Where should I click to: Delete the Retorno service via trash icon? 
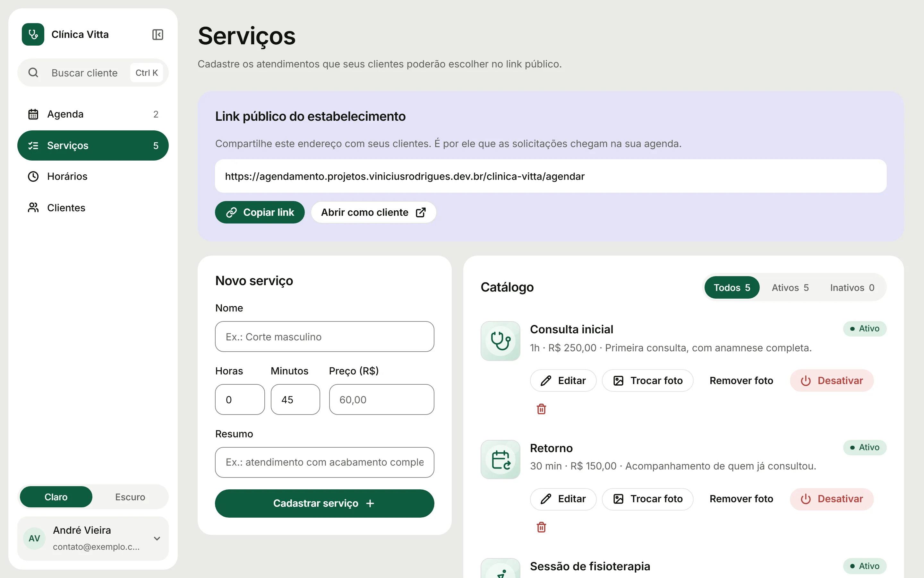(x=542, y=527)
